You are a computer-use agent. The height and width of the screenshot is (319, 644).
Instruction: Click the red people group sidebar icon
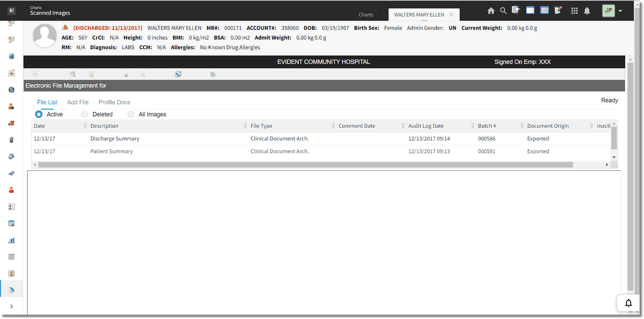12,123
